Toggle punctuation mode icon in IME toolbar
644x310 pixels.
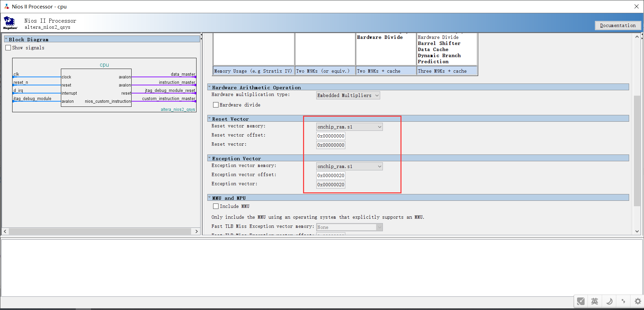623,301
